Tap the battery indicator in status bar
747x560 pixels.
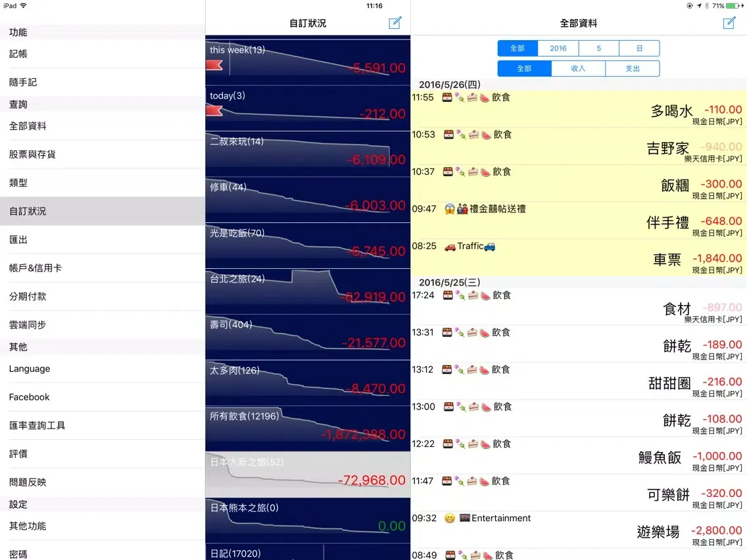(733, 6)
